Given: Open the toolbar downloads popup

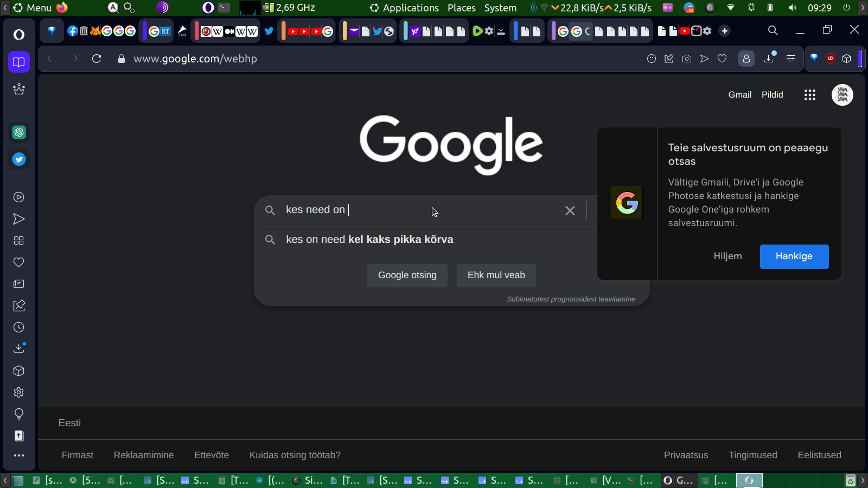Looking at the screenshot, I should pyautogui.click(x=769, y=58).
